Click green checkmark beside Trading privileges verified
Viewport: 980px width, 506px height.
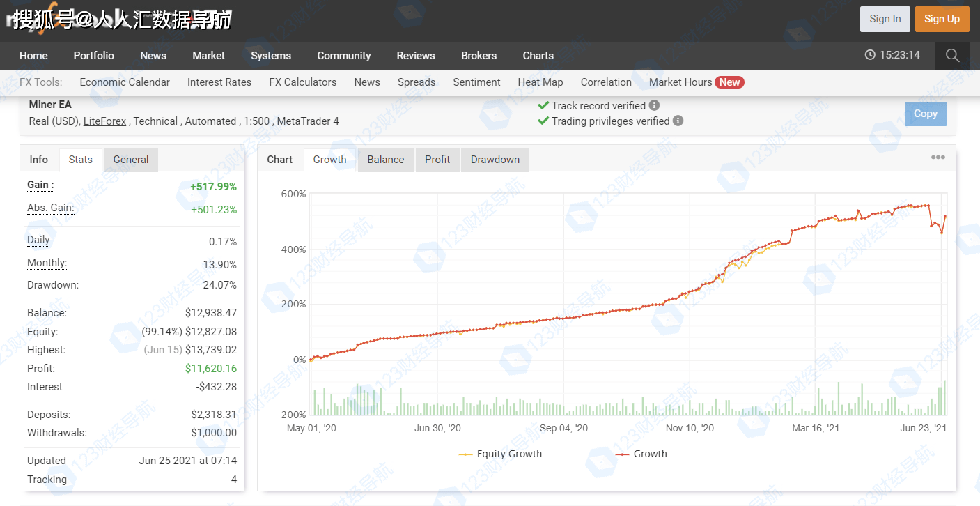(x=543, y=121)
